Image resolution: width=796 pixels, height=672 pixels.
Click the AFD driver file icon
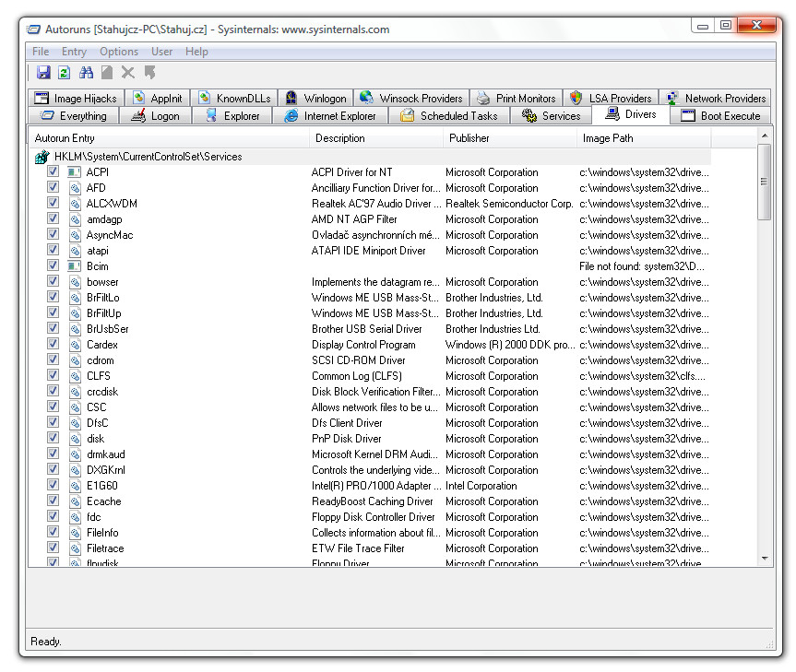click(x=75, y=188)
